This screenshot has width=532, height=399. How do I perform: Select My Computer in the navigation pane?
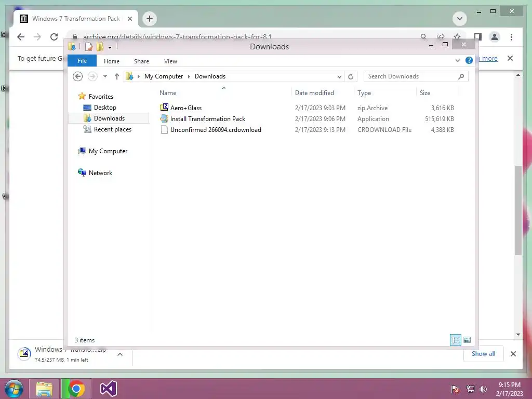[108, 151]
